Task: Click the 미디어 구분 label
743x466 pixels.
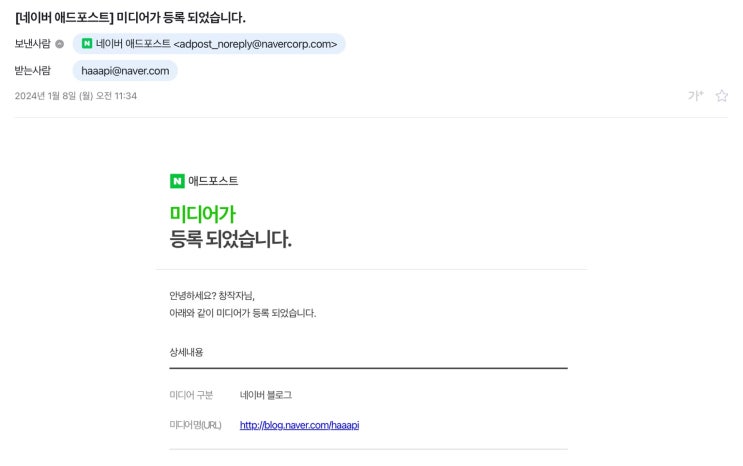Action: click(191, 395)
